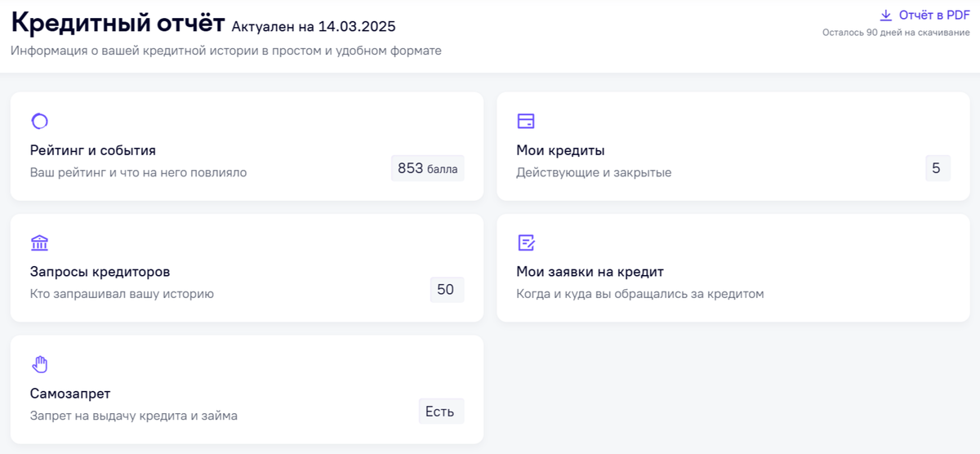Screen dimensions: 980x454
Task: Click the Есть self-ban status badge
Action: coord(440,412)
